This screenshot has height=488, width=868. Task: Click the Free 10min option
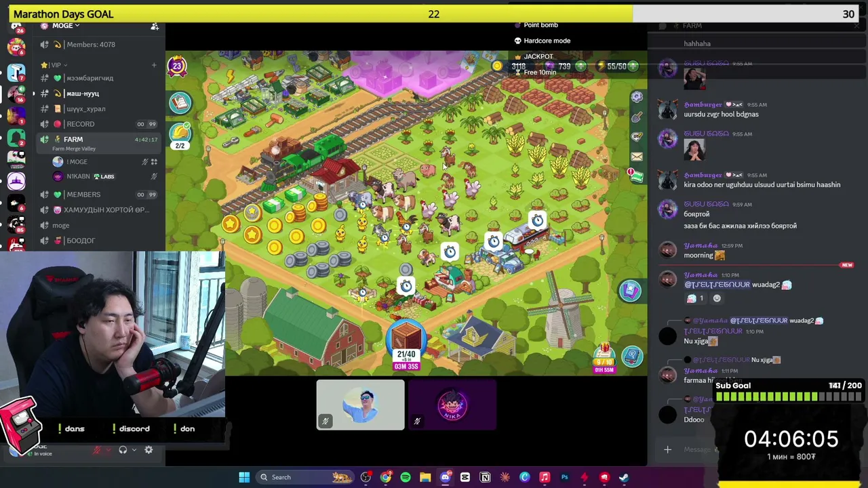[x=540, y=73]
